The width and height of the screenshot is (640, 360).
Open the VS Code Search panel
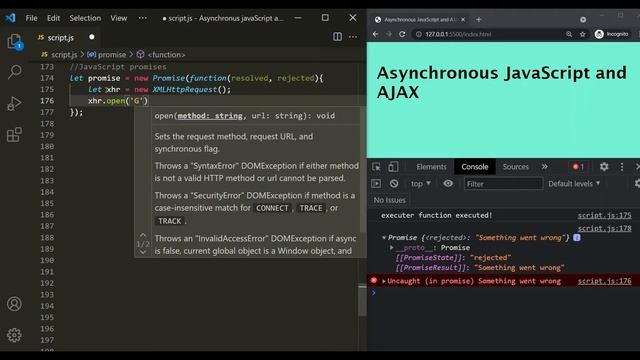tap(14, 72)
